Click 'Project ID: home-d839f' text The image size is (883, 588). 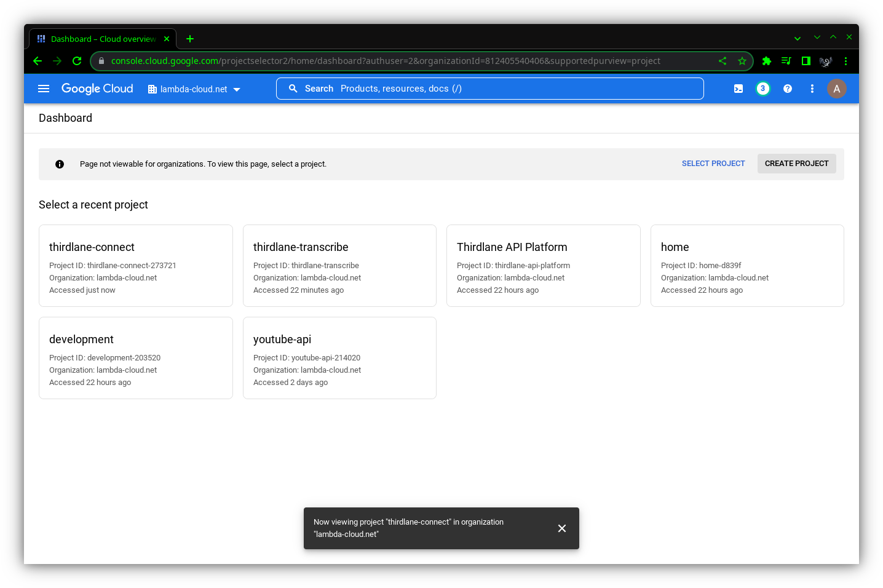pos(701,266)
